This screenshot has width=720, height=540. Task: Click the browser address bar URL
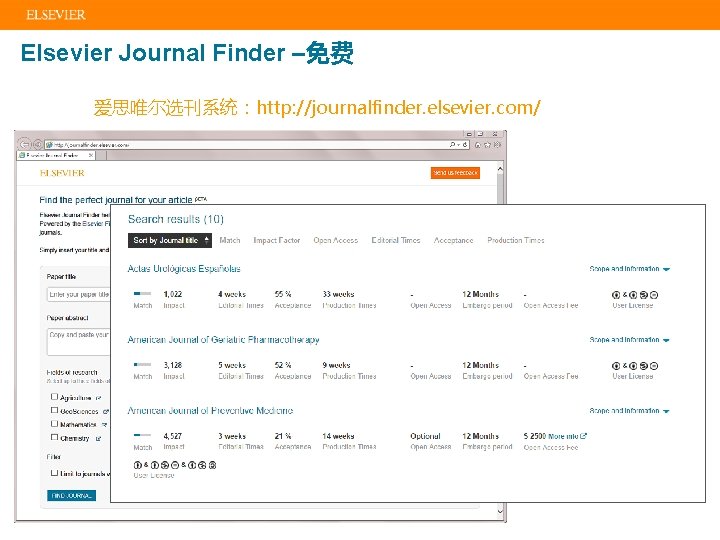[x=91, y=145]
